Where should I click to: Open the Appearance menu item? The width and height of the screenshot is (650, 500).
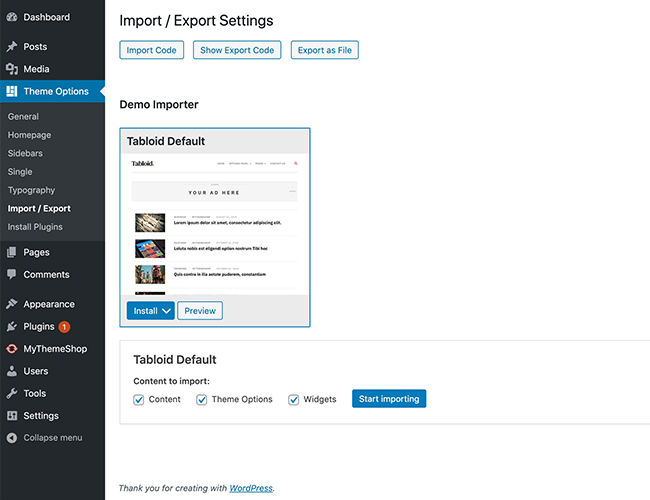[53, 304]
